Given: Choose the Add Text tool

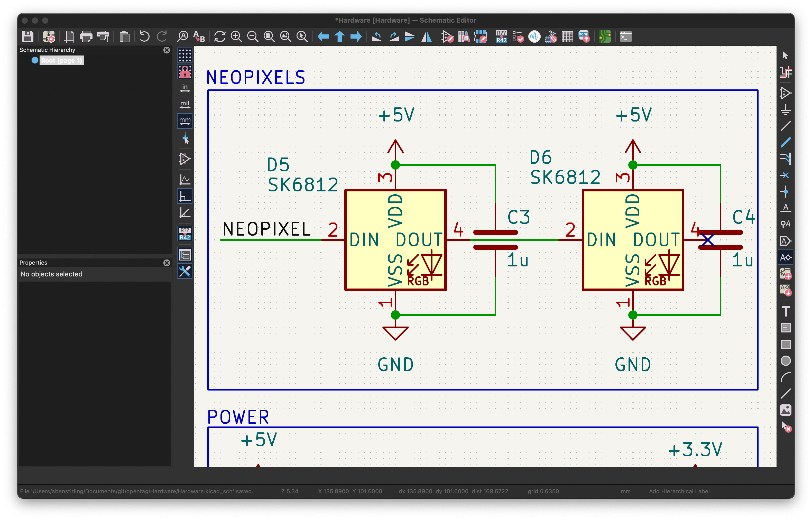Looking at the screenshot, I should pos(785,311).
